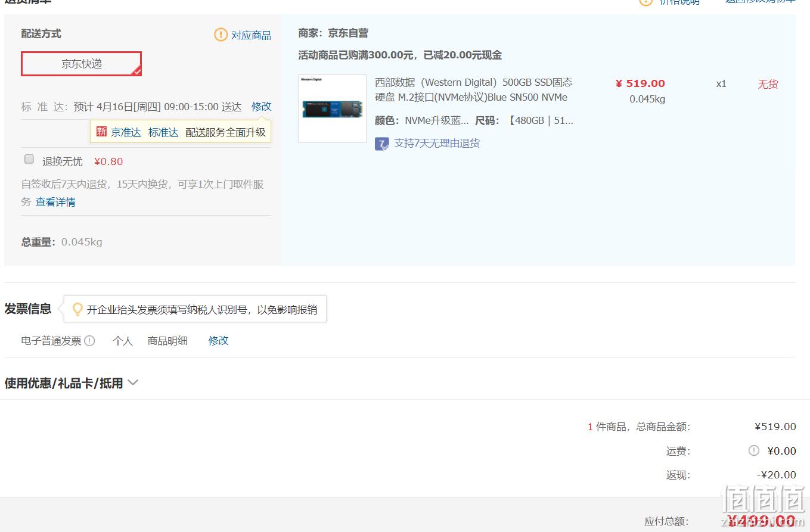Enable the 退换无忧 checkbox
810x532 pixels.
pos(29,159)
